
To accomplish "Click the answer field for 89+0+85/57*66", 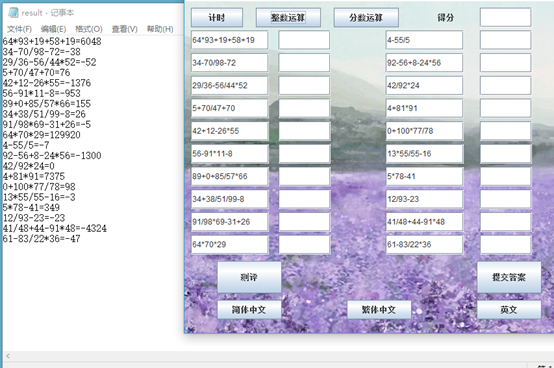I will (x=304, y=176).
